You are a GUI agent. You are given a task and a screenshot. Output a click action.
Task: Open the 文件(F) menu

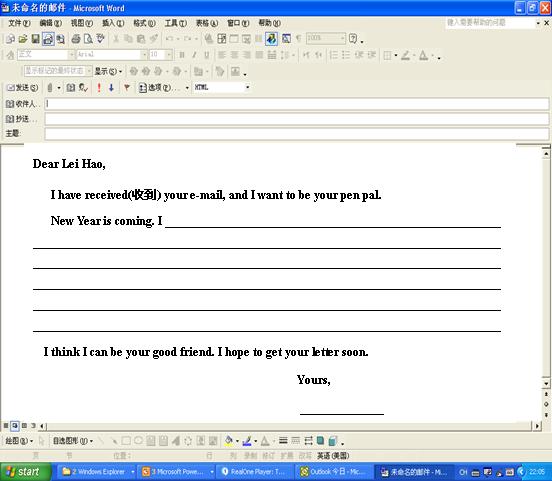click(19, 23)
